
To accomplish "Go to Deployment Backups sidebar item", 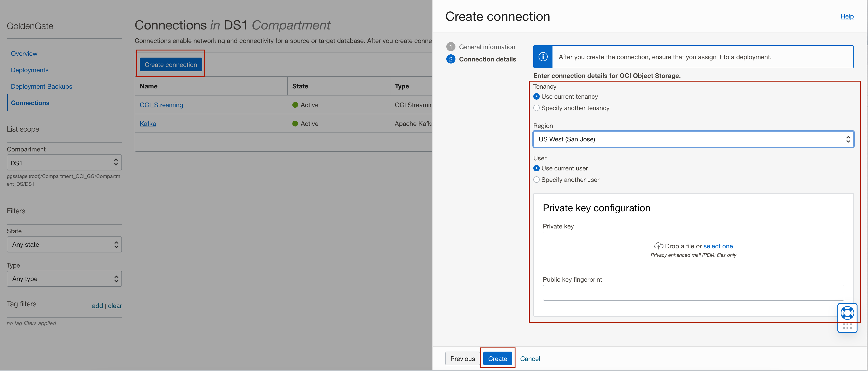I will click(42, 86).
